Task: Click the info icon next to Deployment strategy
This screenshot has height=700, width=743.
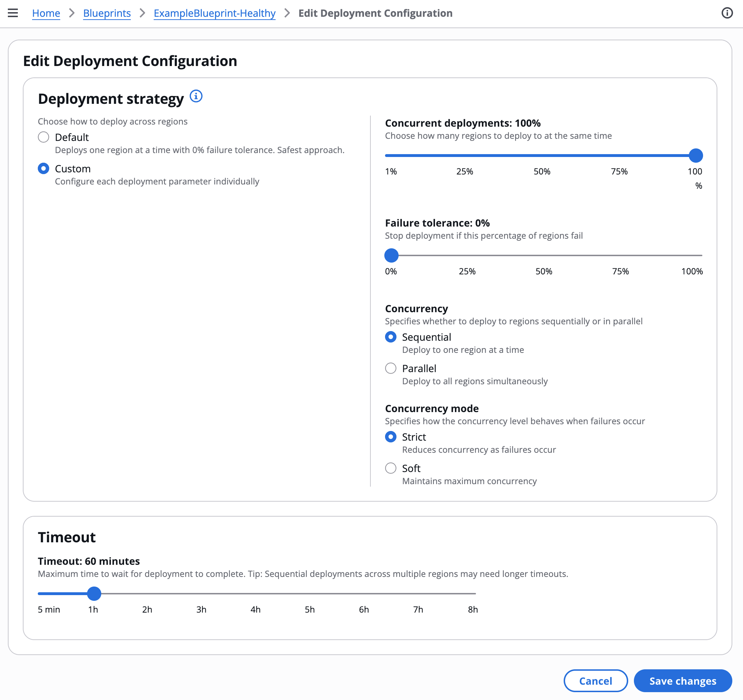Action: (196, 96)
